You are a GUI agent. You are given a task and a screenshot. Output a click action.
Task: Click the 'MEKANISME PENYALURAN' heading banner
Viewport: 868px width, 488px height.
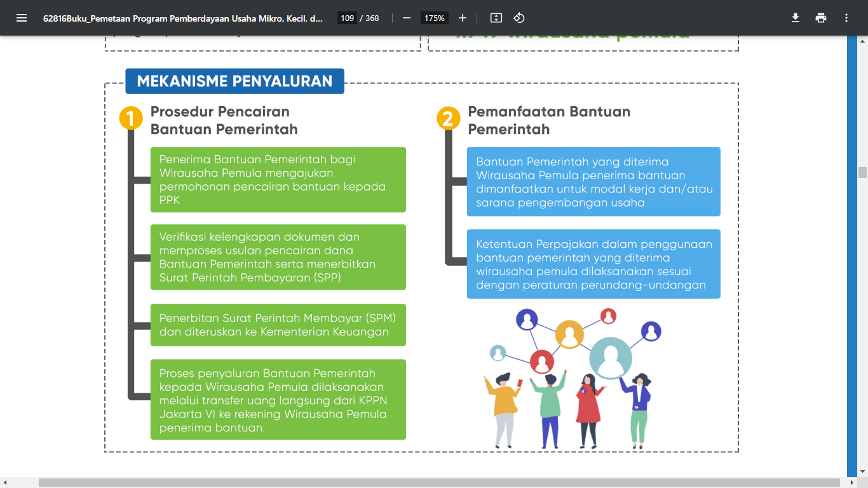[x=234, y=81]
